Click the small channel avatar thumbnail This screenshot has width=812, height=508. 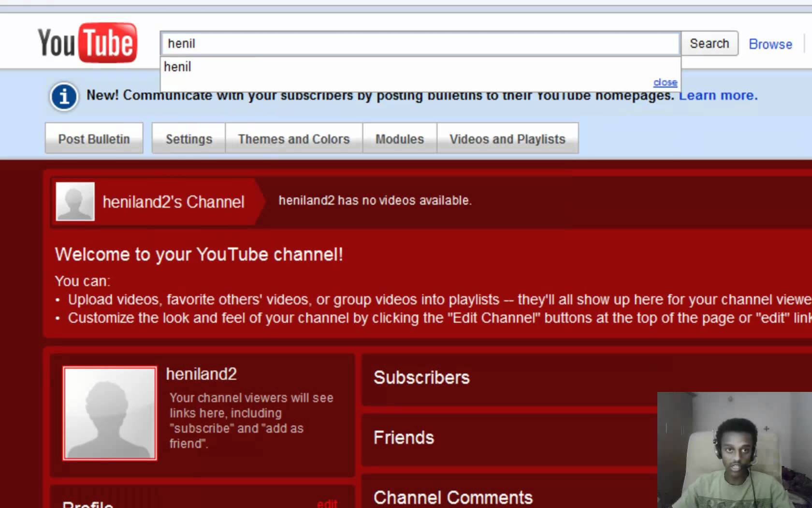pyautogui.click(x=75, y=201)
